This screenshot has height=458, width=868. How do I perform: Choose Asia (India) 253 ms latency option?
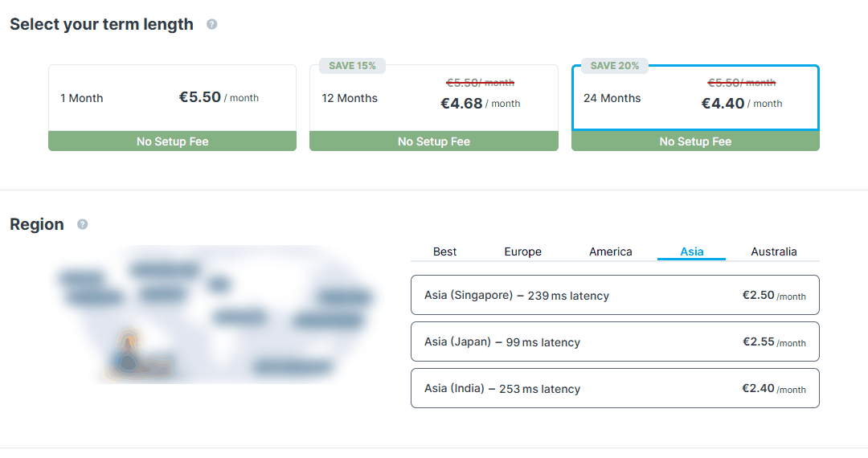pyautogui.click(x=615, y=388)
